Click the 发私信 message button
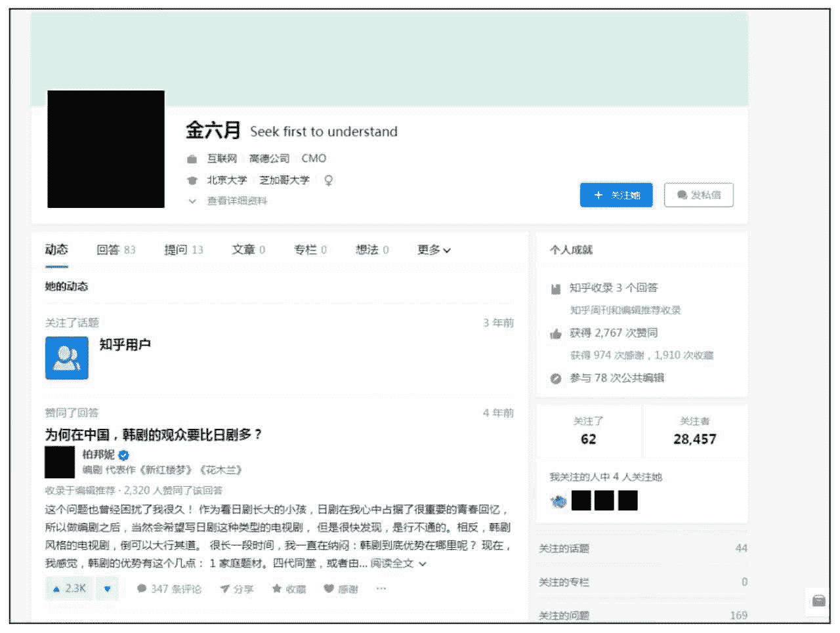This screenshot has width=840, height=633. [698, 195]
